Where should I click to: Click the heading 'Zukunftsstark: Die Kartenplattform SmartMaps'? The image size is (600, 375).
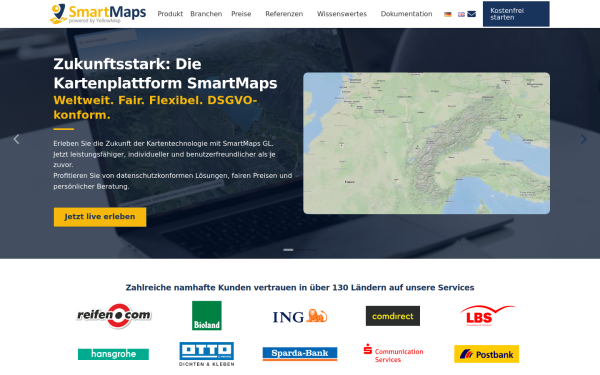[165, 73]
